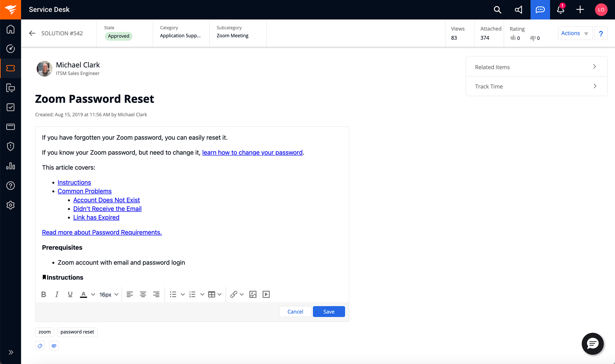Open the devices/assets icon in sidebar
Screen dimensions: 615x364
tap(11, 88)
